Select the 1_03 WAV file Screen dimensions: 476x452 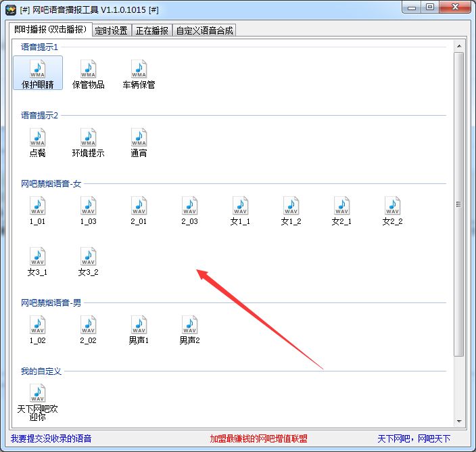[x=89, y=210]
